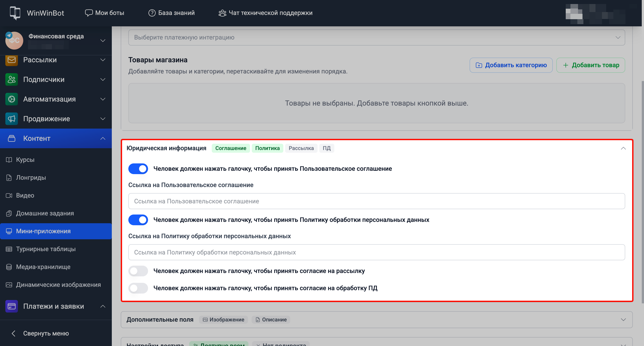
Task: Click the Рассылки envelope icon
Action: [11, 60]
